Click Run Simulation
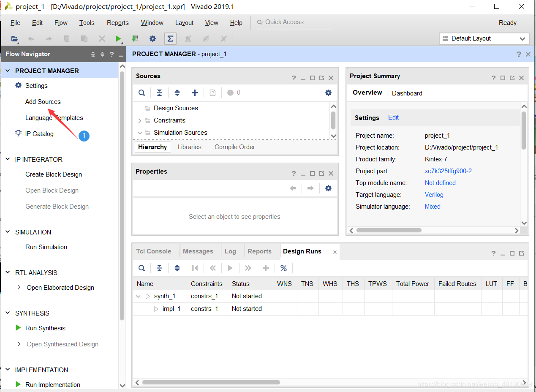The width and height of the screenshot is (536, 392). coord(46,247)
